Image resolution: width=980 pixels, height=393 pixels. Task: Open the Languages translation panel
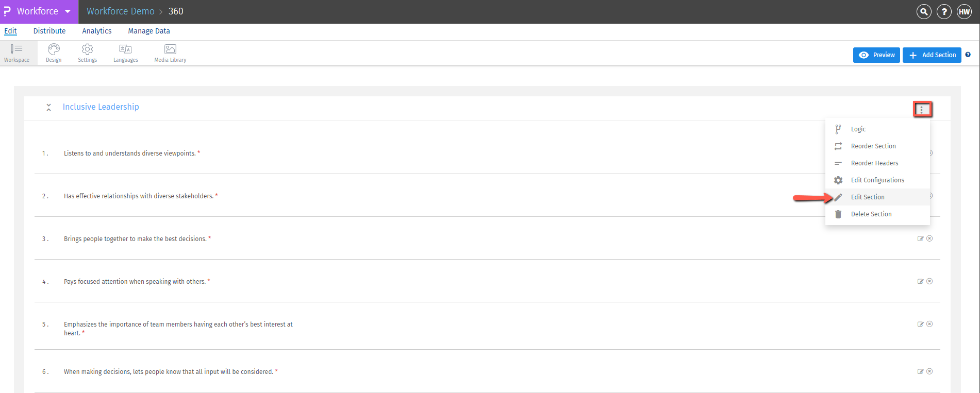(125, 52)
